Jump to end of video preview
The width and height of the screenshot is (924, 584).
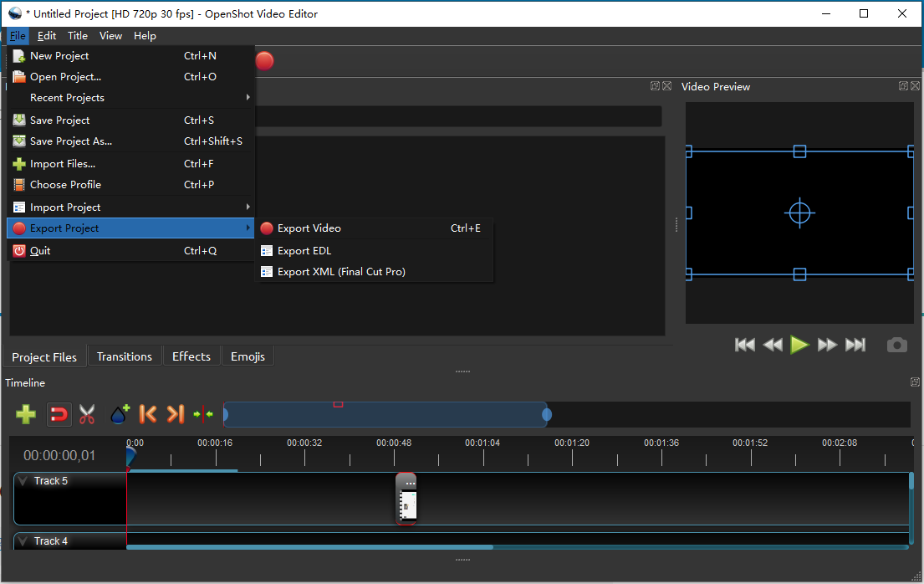855,345
